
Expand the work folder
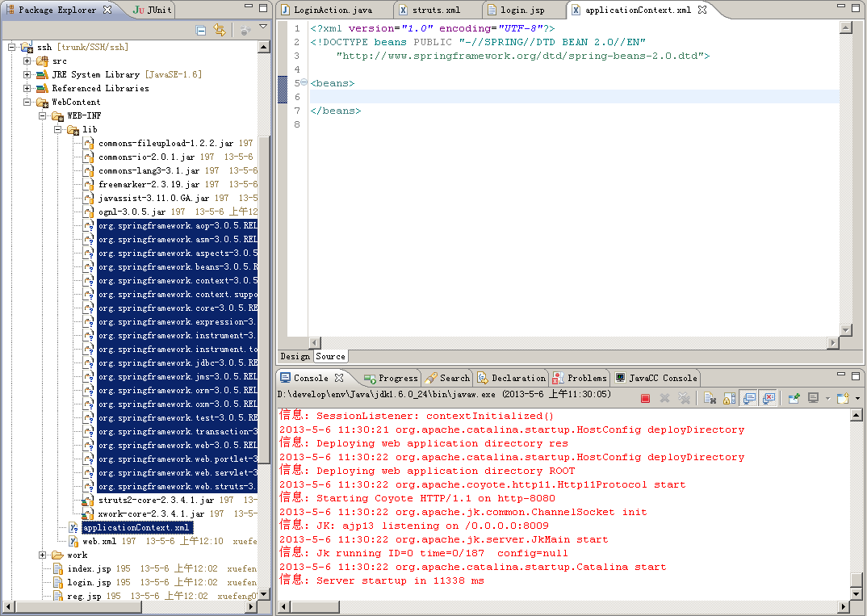(42, 555)
